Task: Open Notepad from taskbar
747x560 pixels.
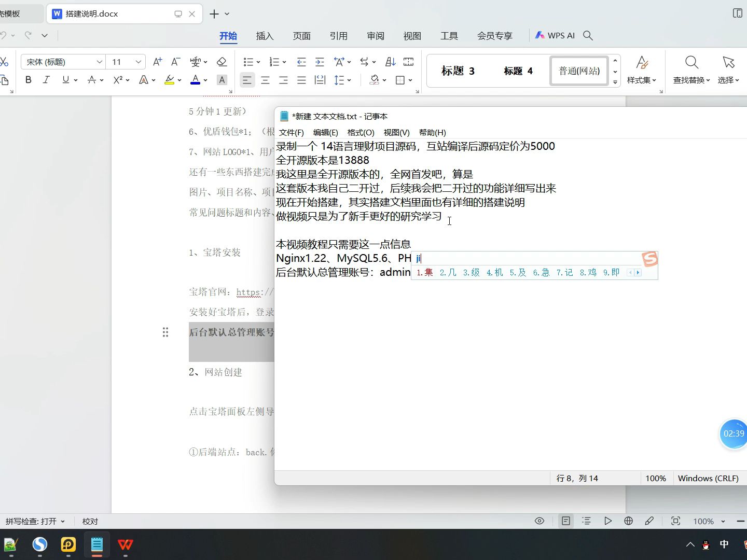Action: 97,544
